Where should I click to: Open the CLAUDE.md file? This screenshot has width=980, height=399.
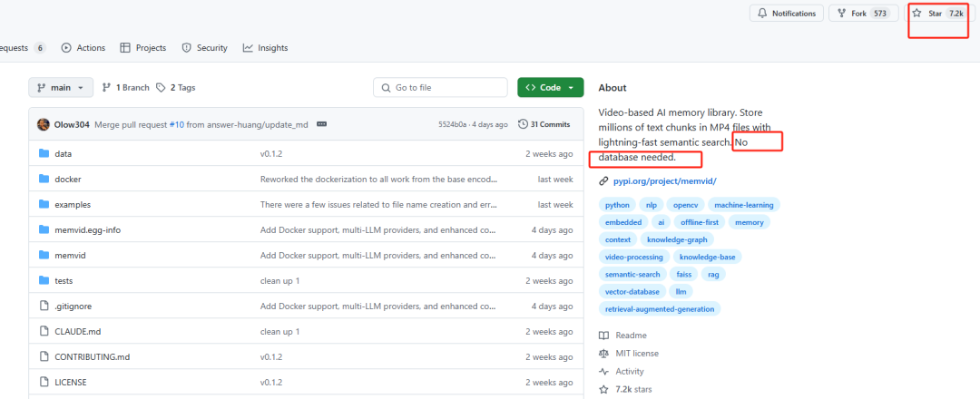tap(77, 332)
